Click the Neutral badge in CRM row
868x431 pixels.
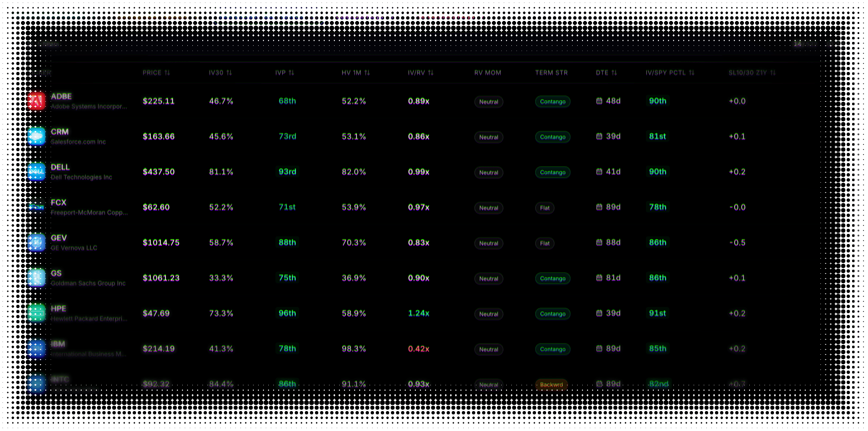[489, 137]
